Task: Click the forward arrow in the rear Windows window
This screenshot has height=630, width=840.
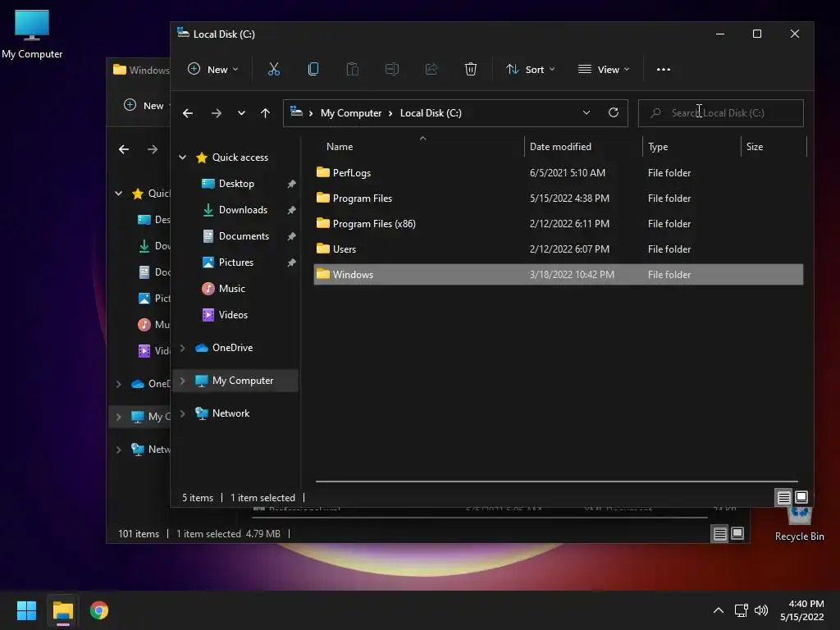Action: click(153, 149)
